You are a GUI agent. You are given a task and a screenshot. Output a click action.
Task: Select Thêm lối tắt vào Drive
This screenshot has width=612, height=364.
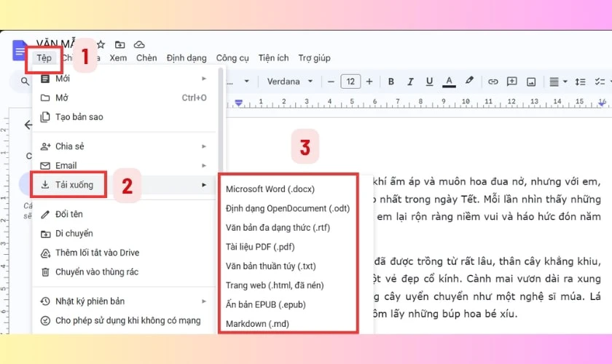(124, 253)
